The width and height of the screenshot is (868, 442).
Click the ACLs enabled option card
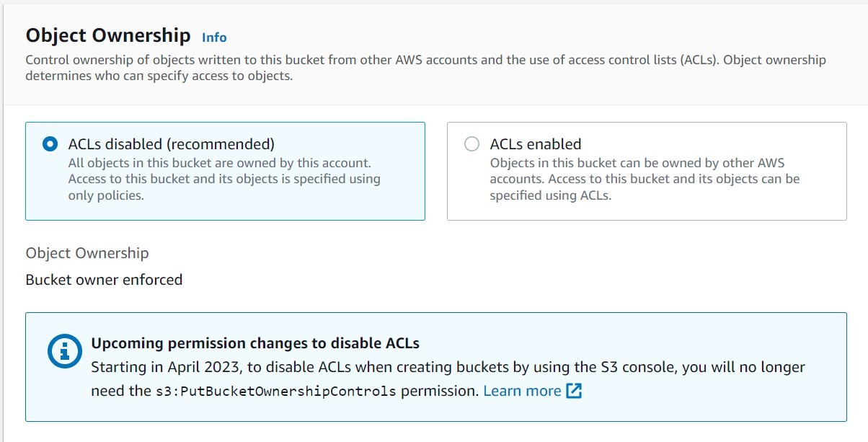point(645,171)
